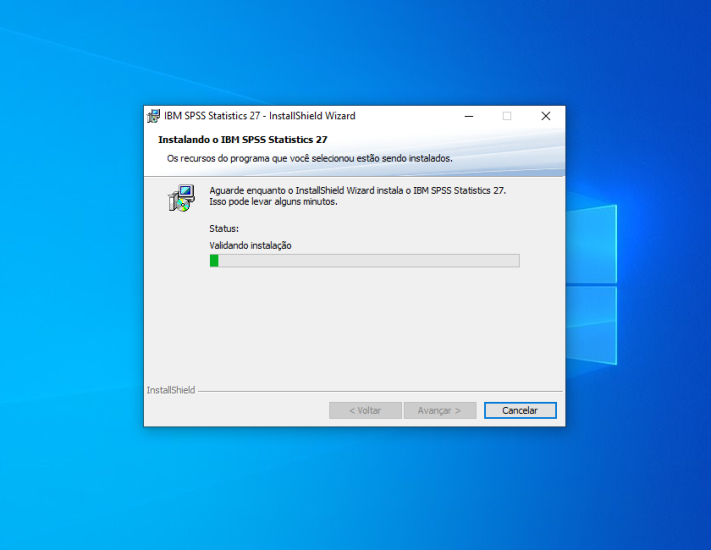Image resolution: width=711 pixels, height=550 pixels.
Task: Click the 'Aguarde enquanto o InstallShield Wizard' message
Action: click(357, 190)
